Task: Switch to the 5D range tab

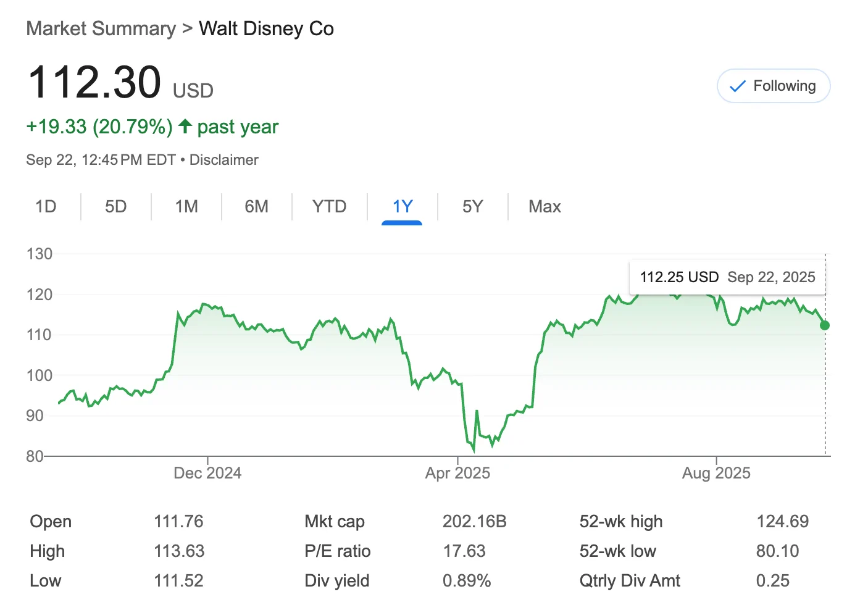Action: pos(116,206)
